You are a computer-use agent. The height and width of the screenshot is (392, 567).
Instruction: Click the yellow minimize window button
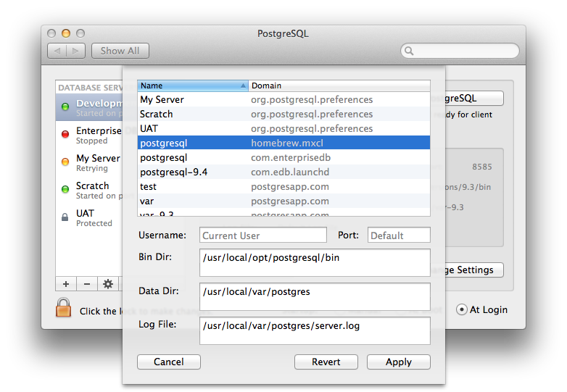click(x=66, y=33)
